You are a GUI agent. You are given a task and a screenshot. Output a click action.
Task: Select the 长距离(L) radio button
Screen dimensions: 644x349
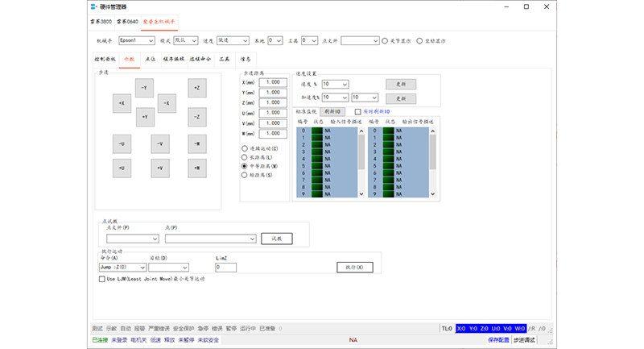tap(245, 157)
